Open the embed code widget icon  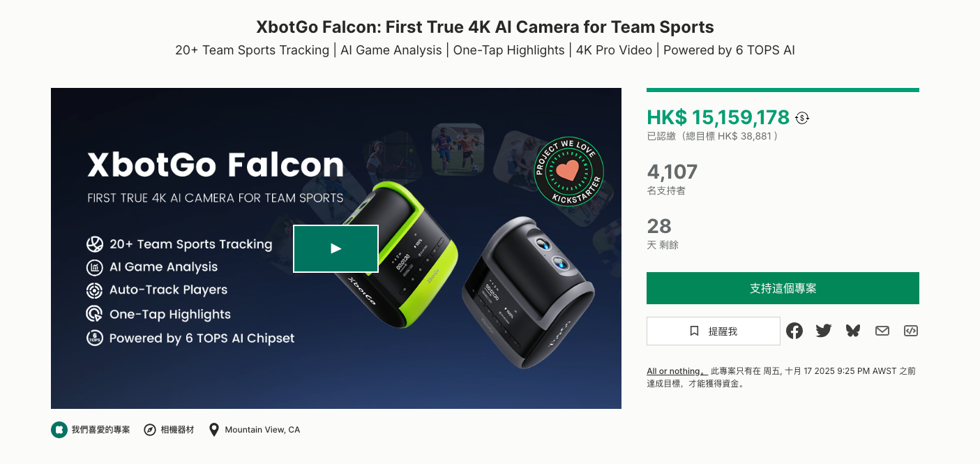click(x=910, y=331)
